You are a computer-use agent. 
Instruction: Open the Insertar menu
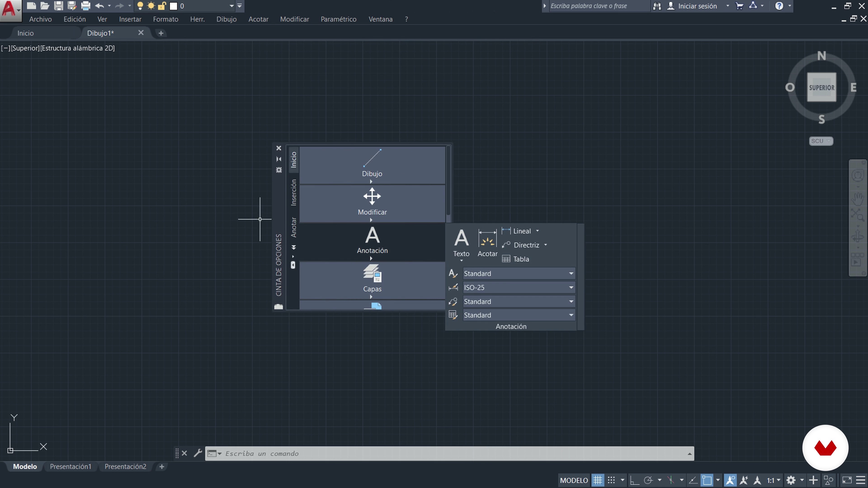pos(130,19)
